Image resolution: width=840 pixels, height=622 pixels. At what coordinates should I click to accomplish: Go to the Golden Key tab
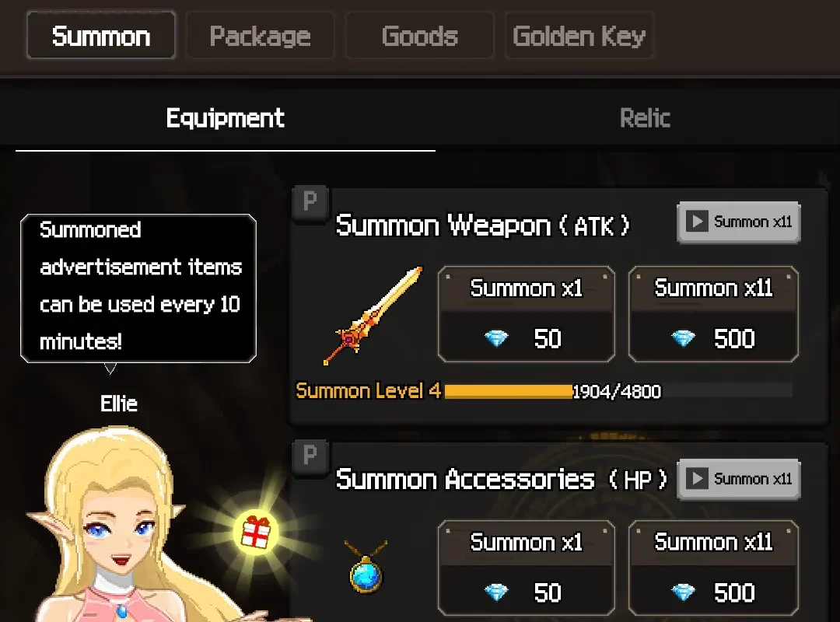[x=579, y=35]
